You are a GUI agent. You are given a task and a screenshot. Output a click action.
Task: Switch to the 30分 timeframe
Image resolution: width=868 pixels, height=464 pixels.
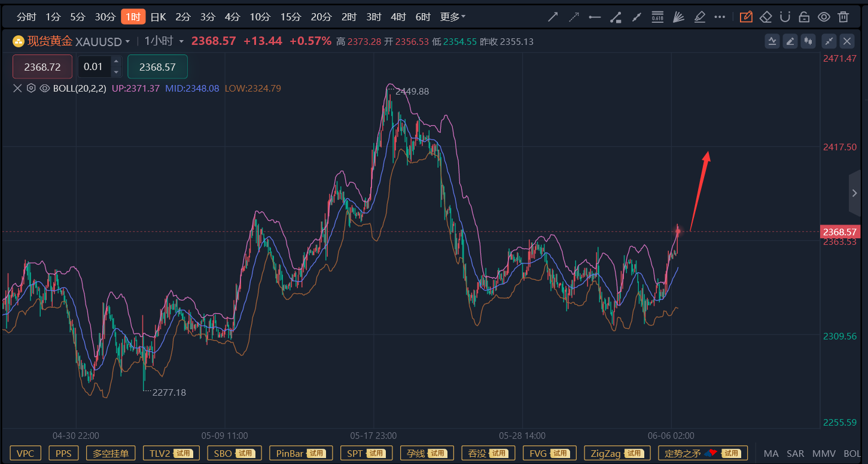(105, 17)
